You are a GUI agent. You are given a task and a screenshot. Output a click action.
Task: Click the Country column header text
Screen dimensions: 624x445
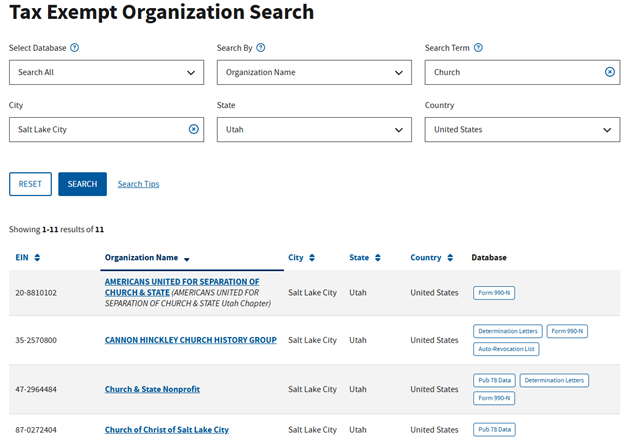(x=426, y=258)
